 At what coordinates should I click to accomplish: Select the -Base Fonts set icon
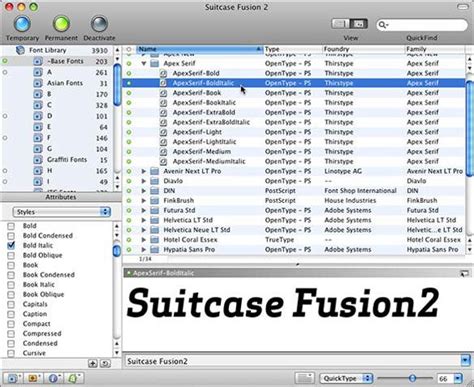(38, 61)
